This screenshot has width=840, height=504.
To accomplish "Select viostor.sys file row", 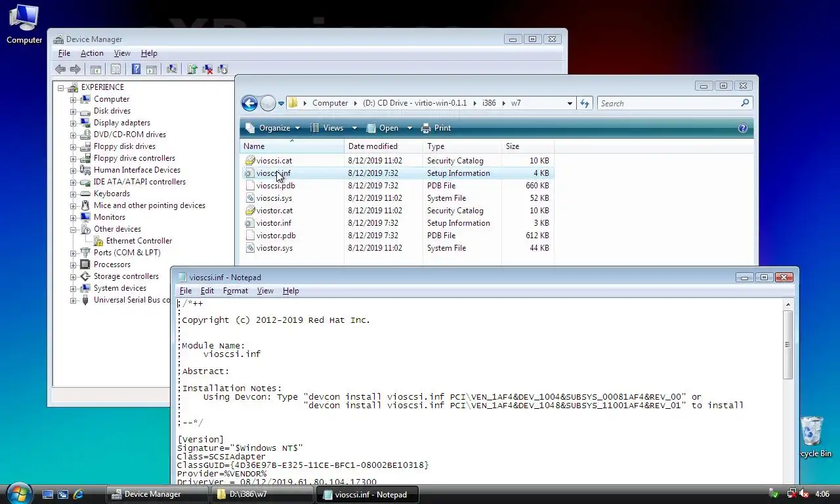I will point(398,248).
